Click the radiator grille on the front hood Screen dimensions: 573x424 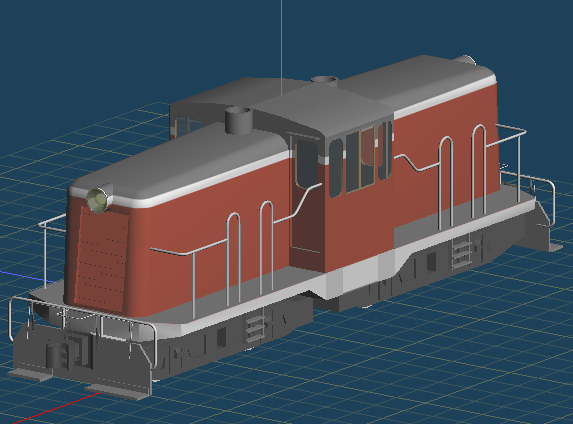[102, 258]
